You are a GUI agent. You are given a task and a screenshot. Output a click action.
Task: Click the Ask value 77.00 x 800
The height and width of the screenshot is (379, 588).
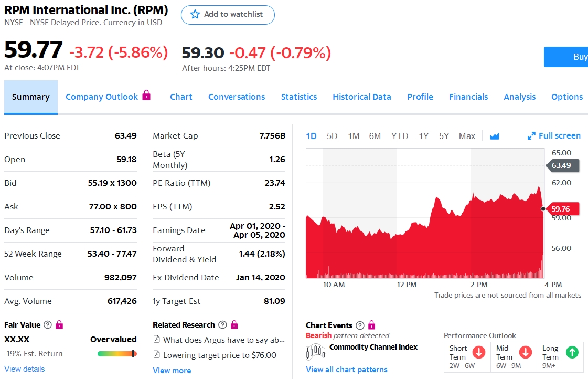[x=113, y=207]
